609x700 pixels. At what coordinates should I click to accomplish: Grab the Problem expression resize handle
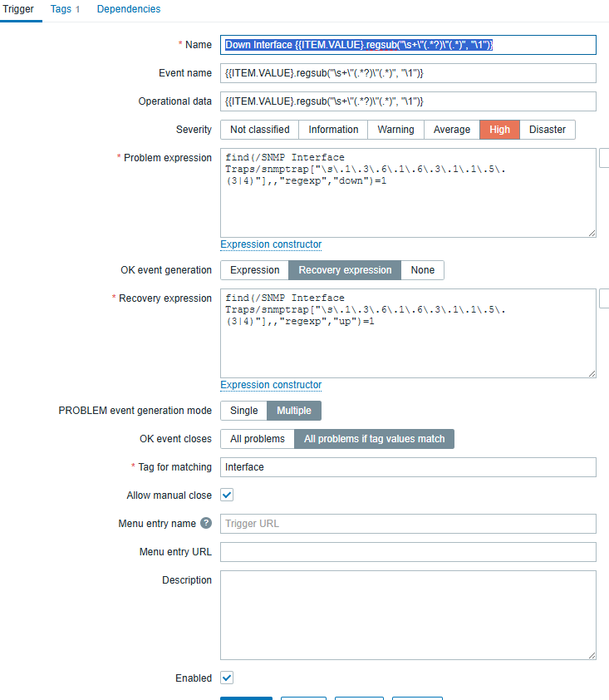point(592,233)
